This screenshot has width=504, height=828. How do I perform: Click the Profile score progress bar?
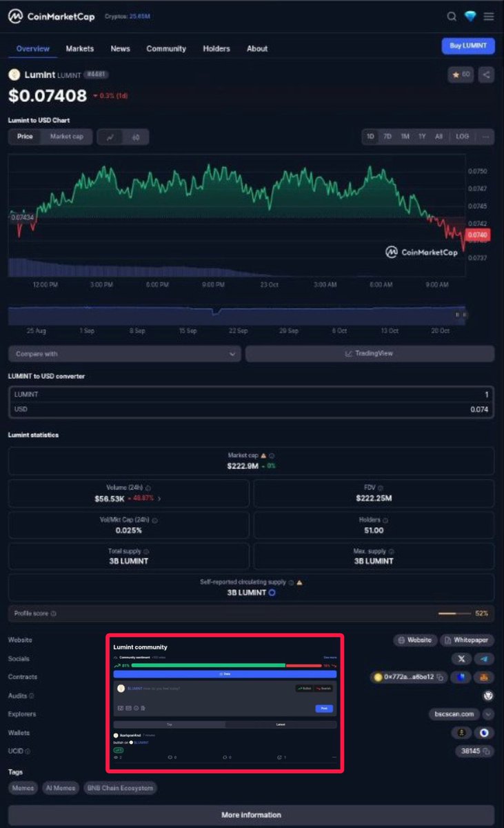tap(455, 613)
